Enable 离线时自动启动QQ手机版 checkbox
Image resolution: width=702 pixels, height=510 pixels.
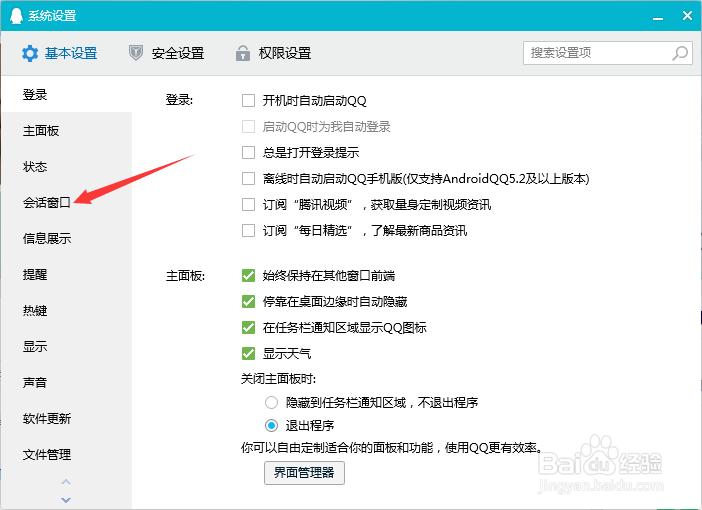coord(248,178)
